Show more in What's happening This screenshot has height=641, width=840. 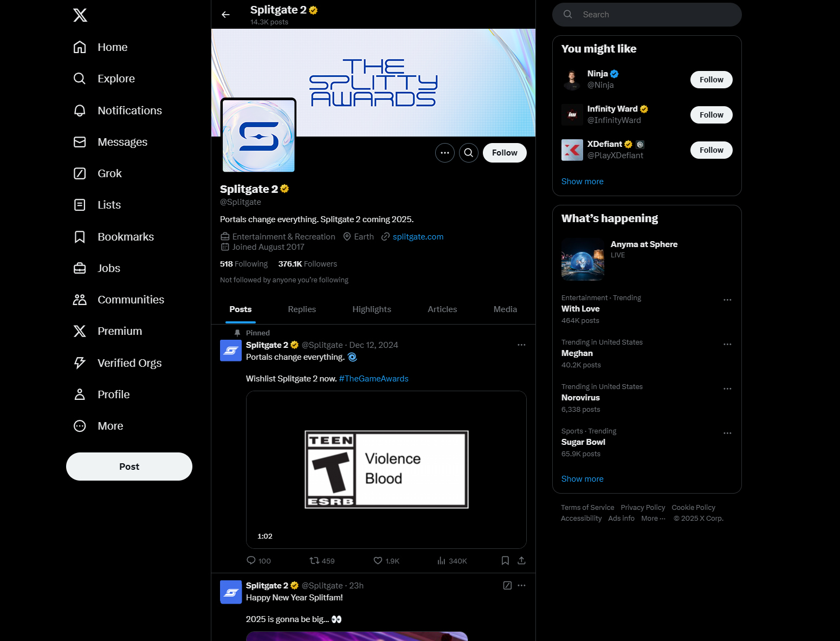pos(582,479)
